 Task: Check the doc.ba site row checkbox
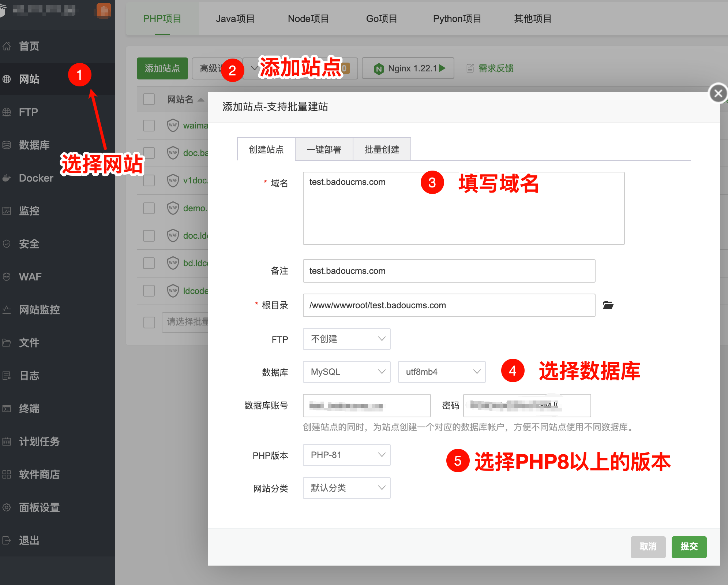[x=149, y=153]
